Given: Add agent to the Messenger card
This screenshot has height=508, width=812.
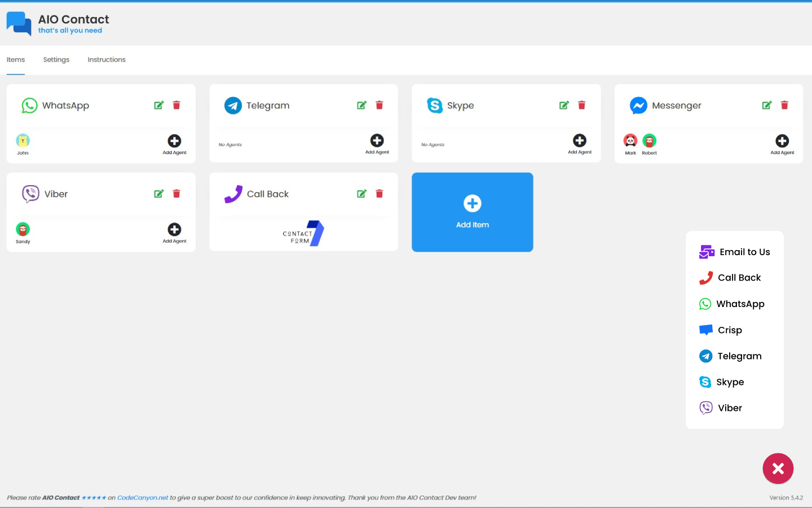Looking at the screenshot, I should (782, 144).
